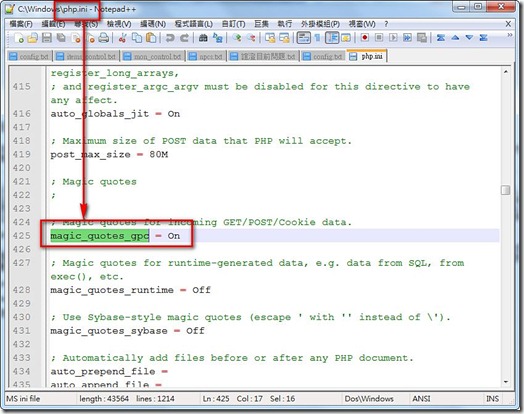Viewport: 524px width, 414px height.
Task: Click the Save file toolbar icon
Action: click(x=47, y=38)
